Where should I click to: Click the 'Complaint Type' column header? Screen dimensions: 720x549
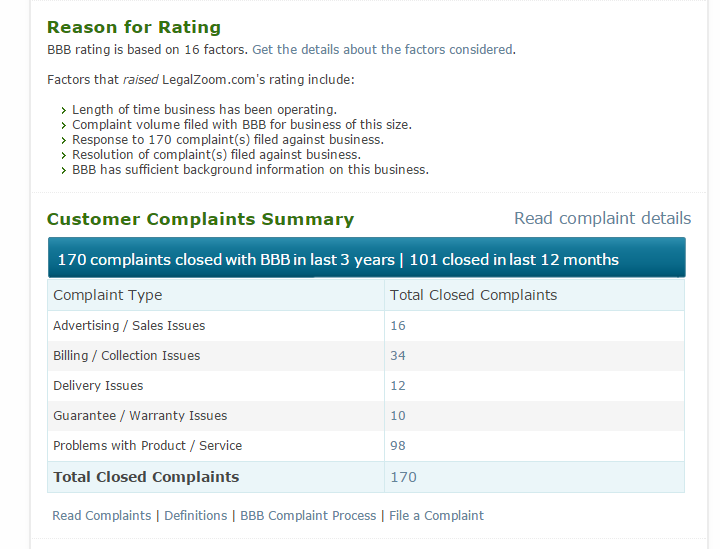click(x=107, y=295)
